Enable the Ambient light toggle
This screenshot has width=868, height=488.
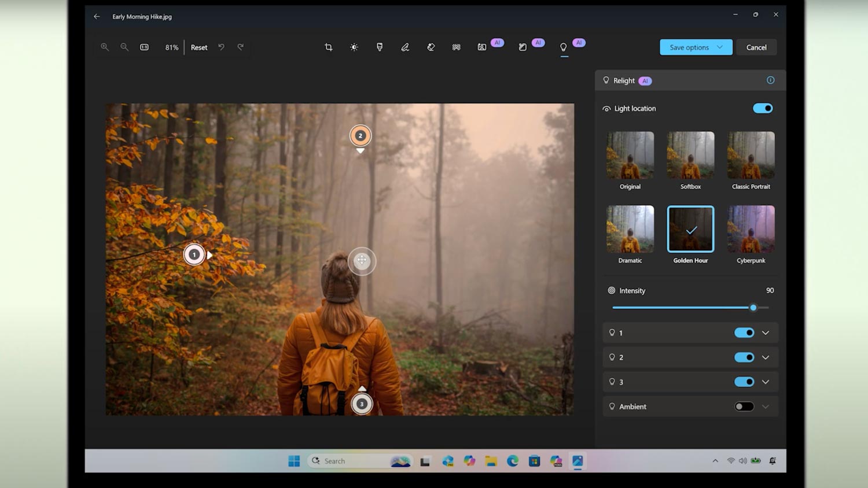pyautogui.click(x=744, y=406)
